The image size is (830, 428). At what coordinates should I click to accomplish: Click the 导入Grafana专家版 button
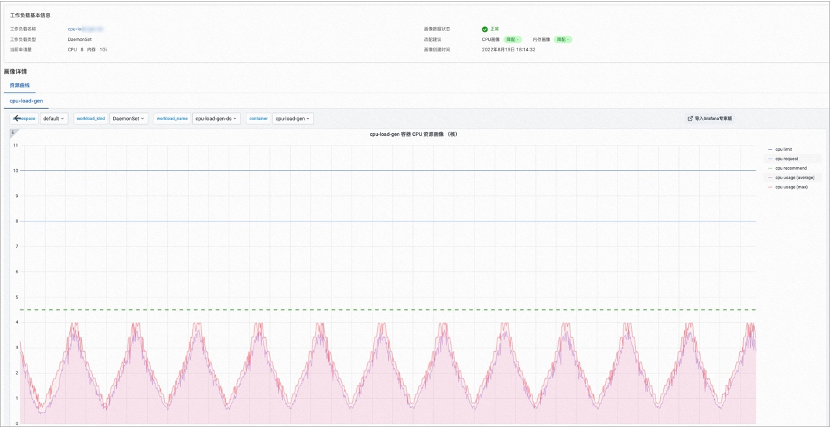711,118
